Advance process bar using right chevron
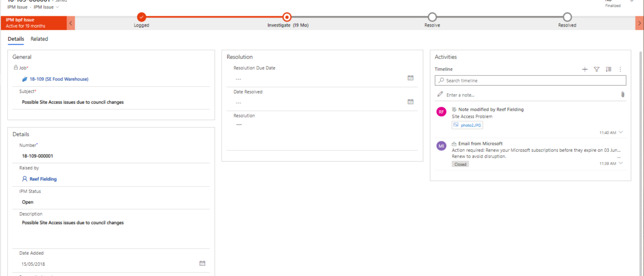The image size is (644, 276). coord(639,23)
